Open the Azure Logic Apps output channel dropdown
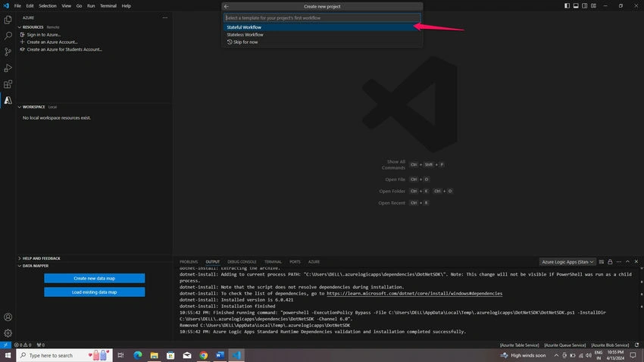644x362 pixels. pyautogui.click(x=567, y=262)
